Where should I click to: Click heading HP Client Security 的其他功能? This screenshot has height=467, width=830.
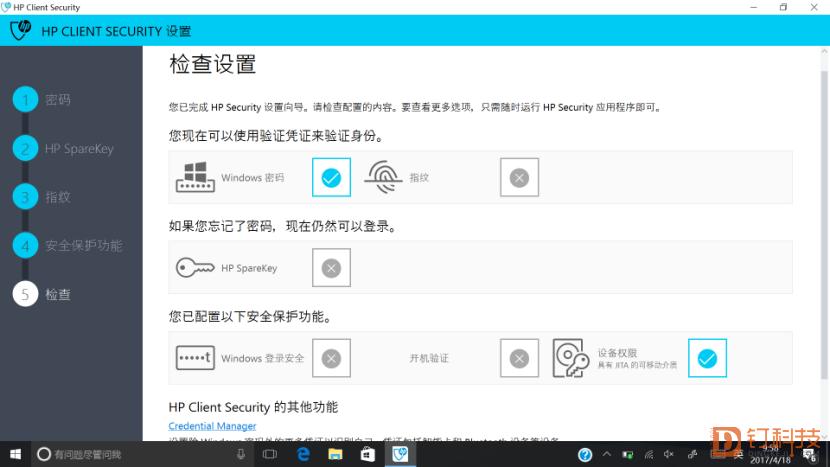(253, 407)
